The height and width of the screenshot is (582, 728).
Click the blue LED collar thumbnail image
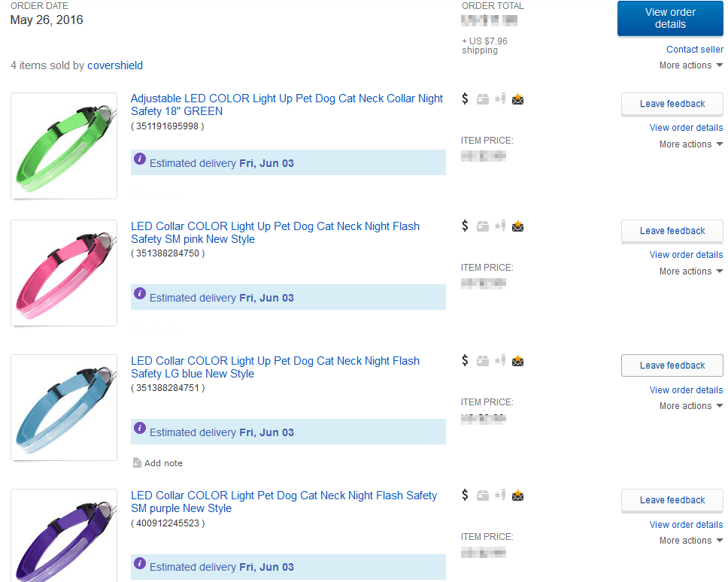(x=64, y=408)
